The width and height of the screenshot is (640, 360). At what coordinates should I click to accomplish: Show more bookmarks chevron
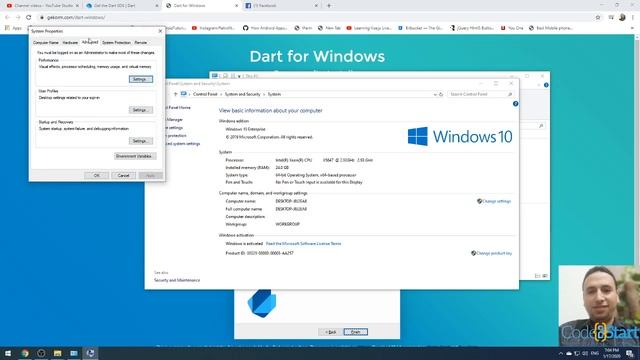[633, 28]
